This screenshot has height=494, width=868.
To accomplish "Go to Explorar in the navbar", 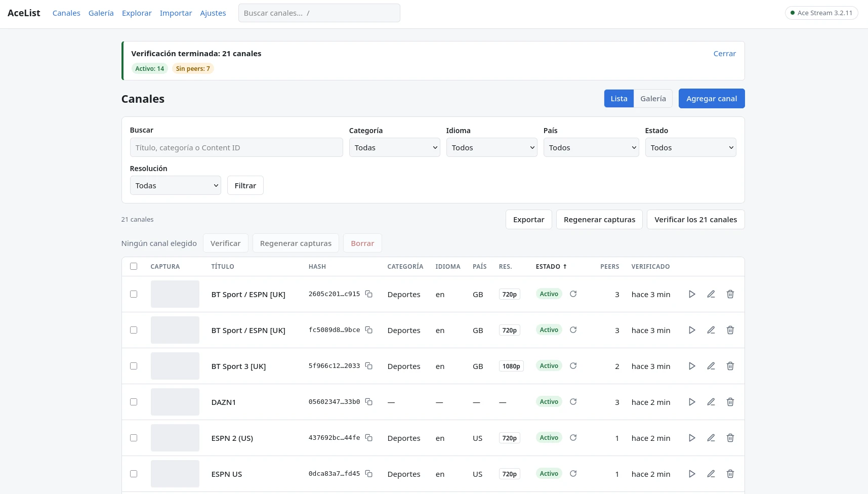I will [x=137, y=13].
